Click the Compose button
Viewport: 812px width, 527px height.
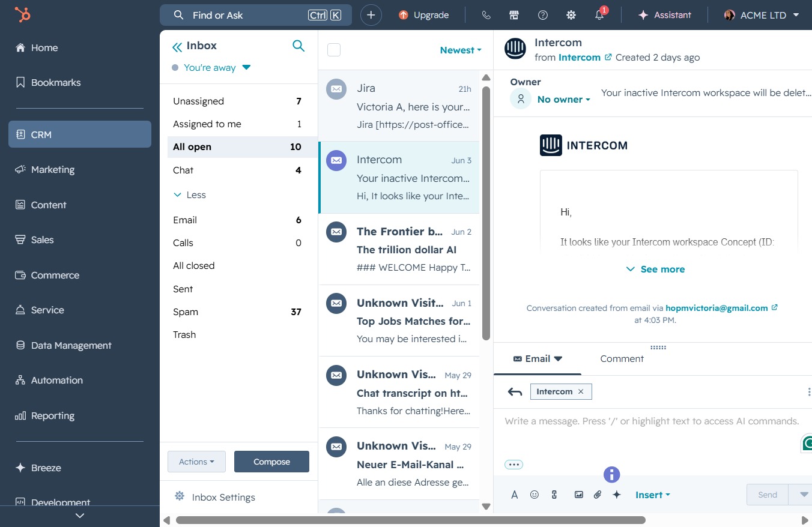coord(271,462)
